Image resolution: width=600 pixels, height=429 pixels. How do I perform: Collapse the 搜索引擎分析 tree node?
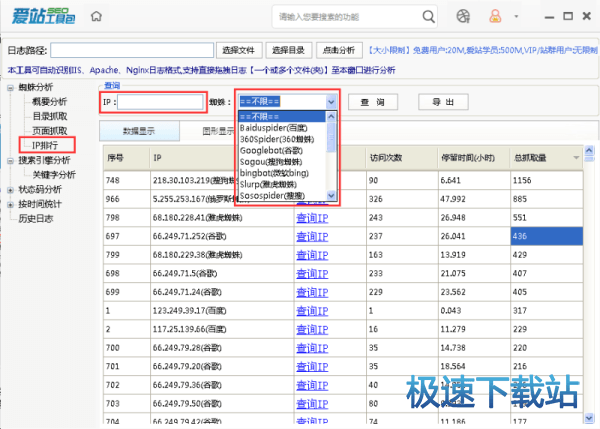click(x=10, y=161)
